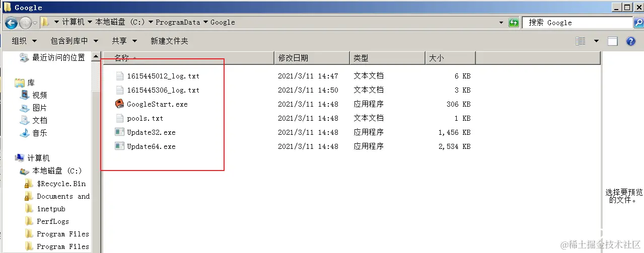
Task: Open the address bar history dropdown
Action: point(501,23)
